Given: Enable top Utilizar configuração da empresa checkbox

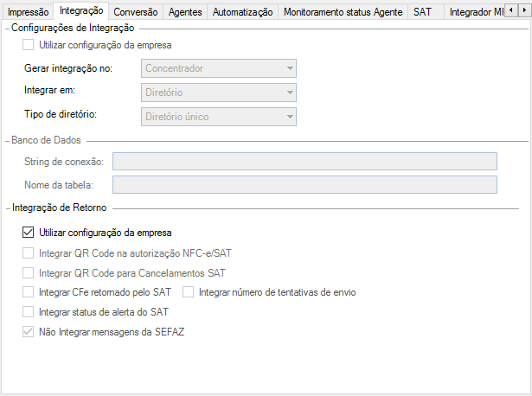Looking at the screenshot, I should 30,44.
